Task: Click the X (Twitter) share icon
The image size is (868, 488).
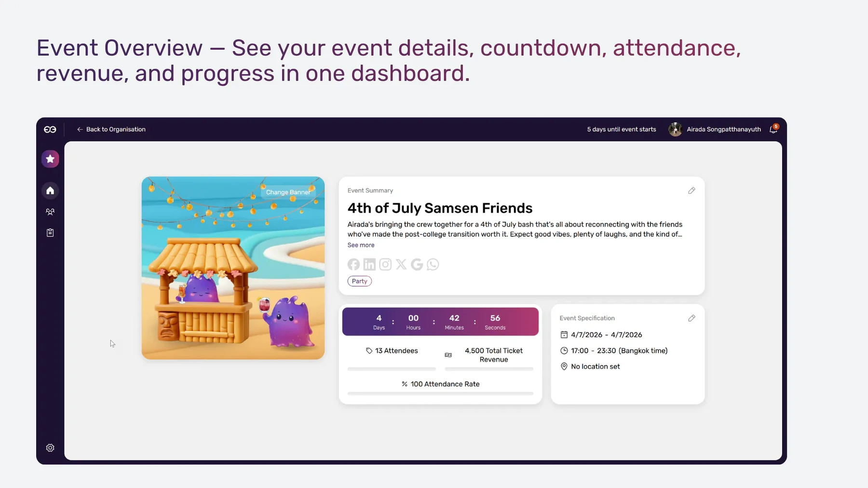Action: (x=401, y=264)
